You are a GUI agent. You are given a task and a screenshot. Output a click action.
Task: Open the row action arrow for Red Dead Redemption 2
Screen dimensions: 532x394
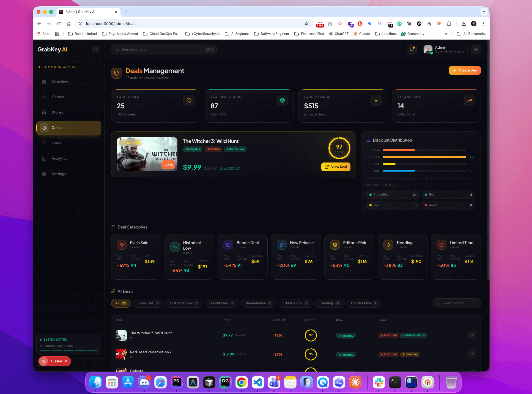pos(472,354)
